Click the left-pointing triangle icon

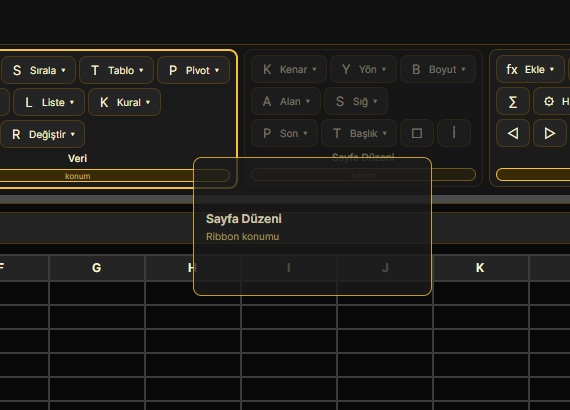pyautogui.click(x=513, y=133)
